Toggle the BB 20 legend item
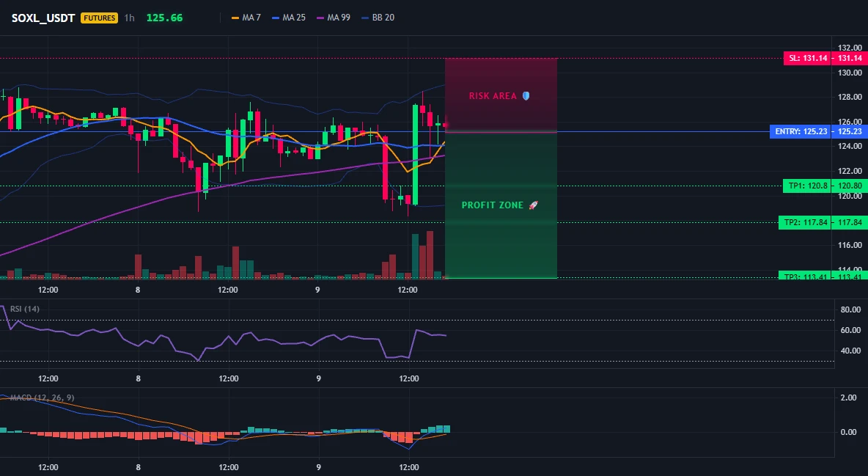Screen dimensions: 868x476 (x=378, y=18)
